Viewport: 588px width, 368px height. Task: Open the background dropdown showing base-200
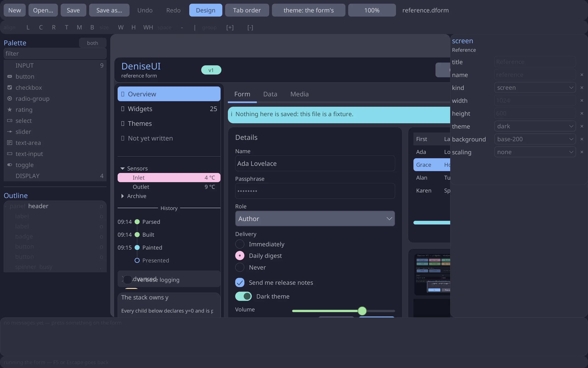535,139
